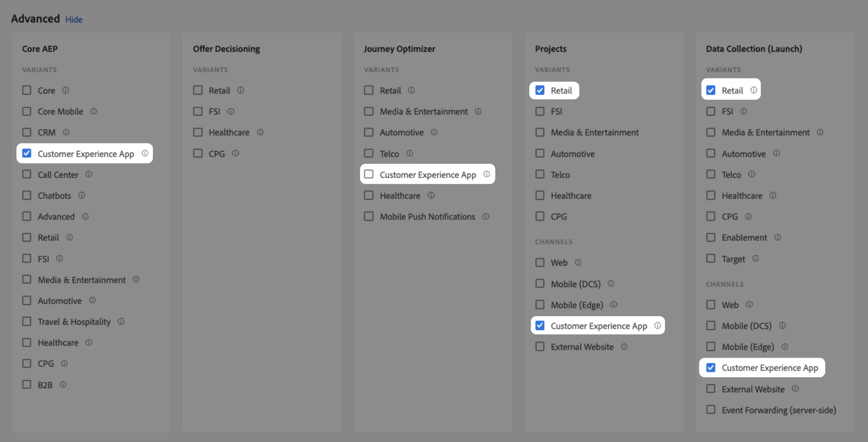868x442 pixels.
Task: Tick Advanced variant in Core AEP
Action: (27, 216)
